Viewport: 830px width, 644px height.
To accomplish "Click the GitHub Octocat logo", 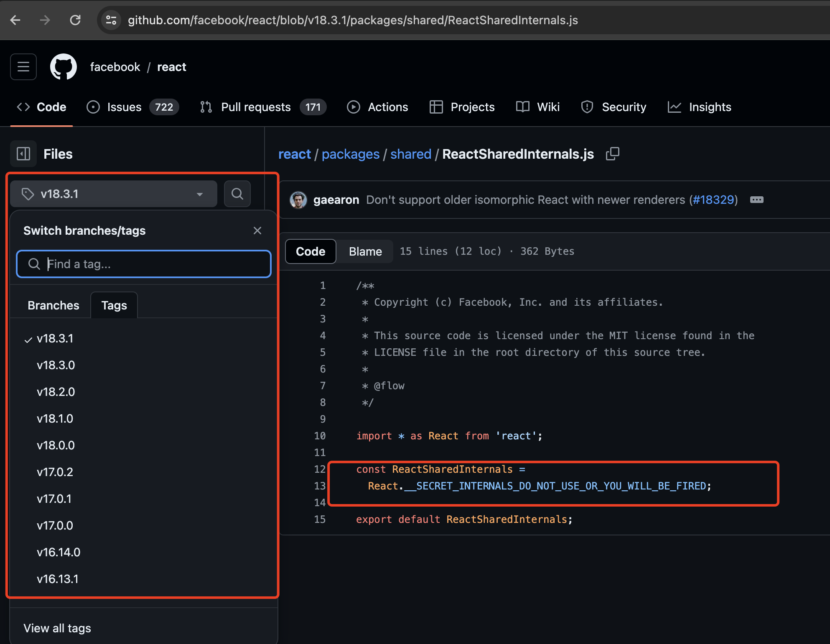I will coord(64,67).
